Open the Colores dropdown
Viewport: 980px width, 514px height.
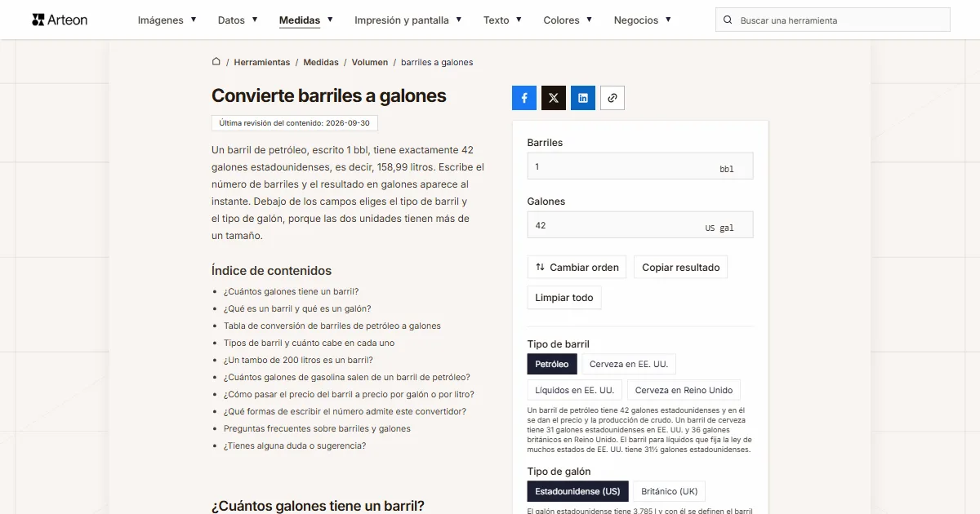point(568,20)
